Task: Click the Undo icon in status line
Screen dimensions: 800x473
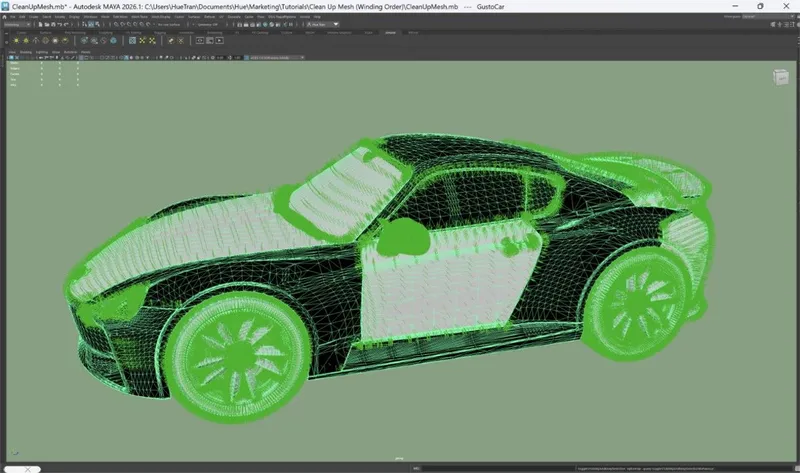Action: click(60, 24)
